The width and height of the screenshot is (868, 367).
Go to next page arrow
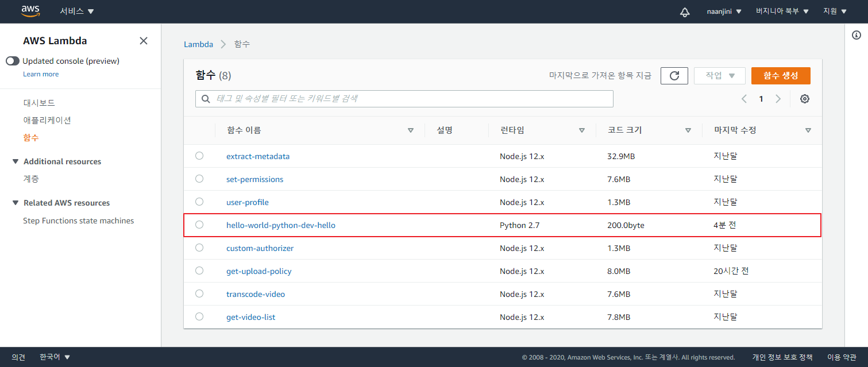pos(778,99)
